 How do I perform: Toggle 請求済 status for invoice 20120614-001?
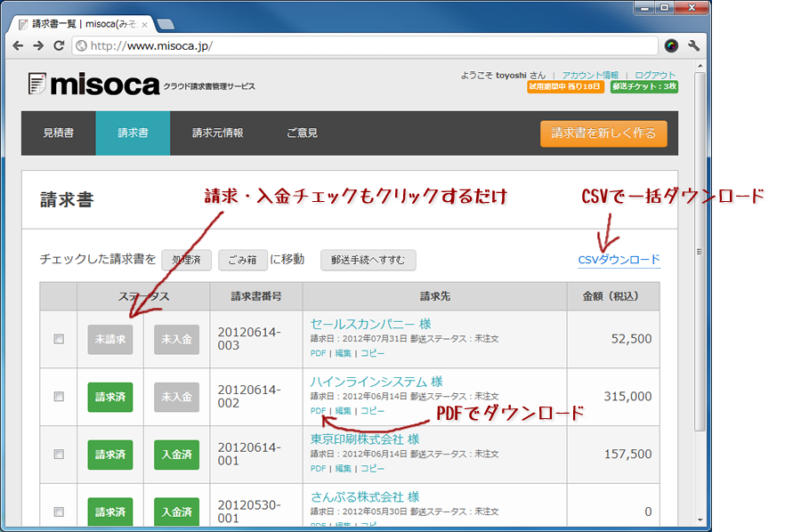point(110,455)
